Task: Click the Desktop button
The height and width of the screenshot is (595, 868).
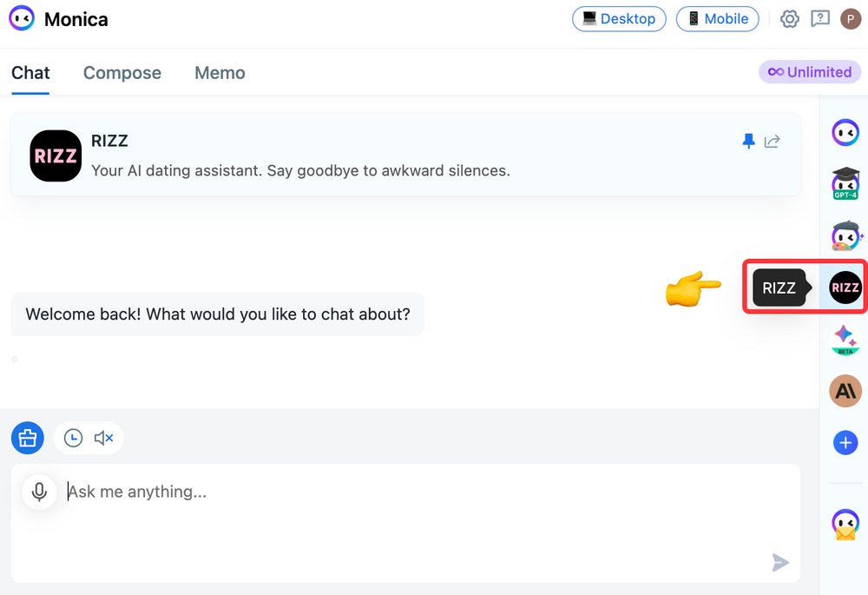Action: (x=619, y=18)
